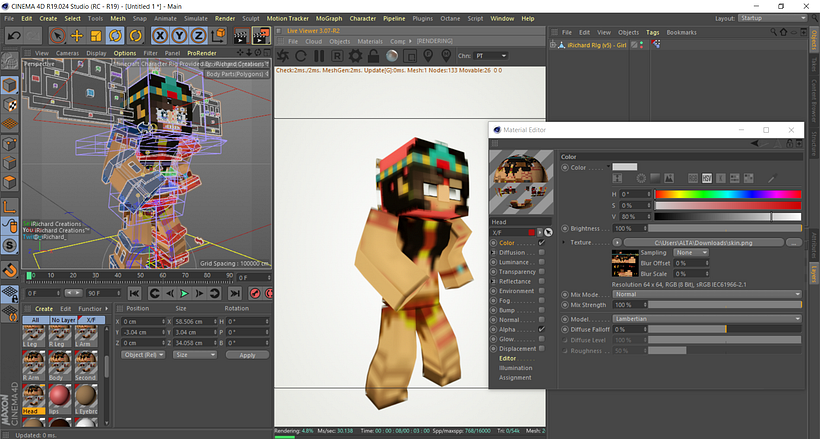Click the clay mode sphere icon

click(x=392, y=55)
